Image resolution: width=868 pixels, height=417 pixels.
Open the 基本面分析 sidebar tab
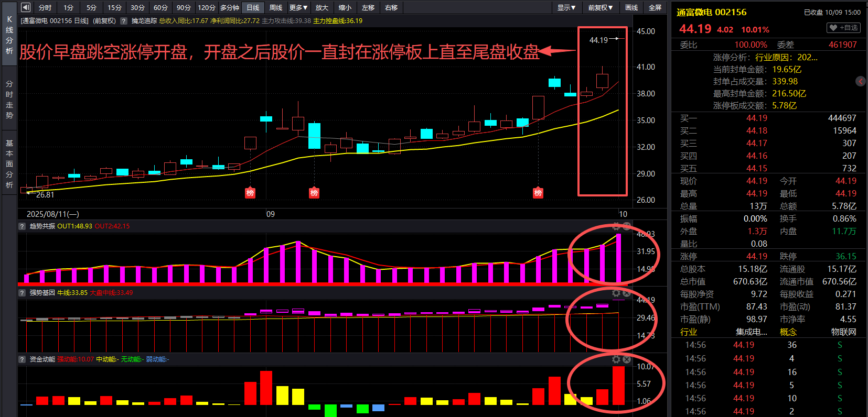click(9, 164)
